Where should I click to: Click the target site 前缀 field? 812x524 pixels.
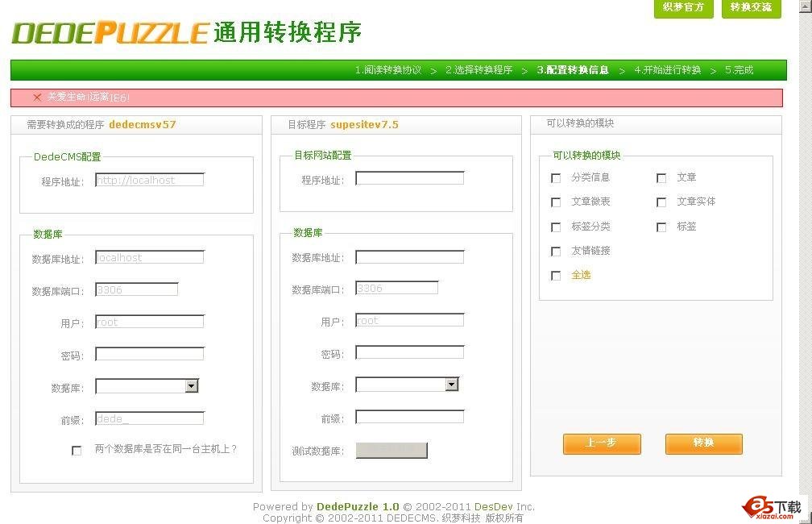tap(409, 417)
